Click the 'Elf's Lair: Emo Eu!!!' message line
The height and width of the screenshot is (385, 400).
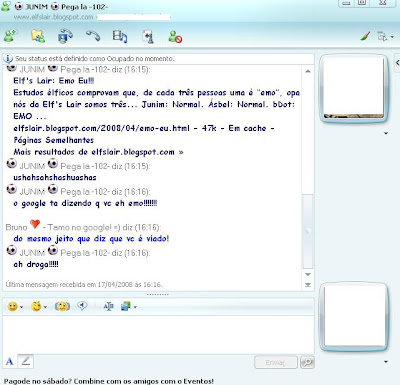tap(54, 81)
